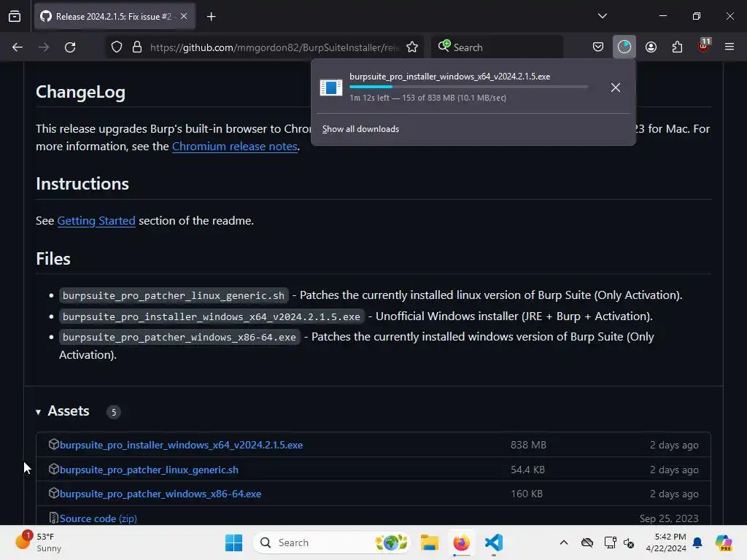Click package icon beside installer asset
The image size is (747, 560).
click(53, 444)
